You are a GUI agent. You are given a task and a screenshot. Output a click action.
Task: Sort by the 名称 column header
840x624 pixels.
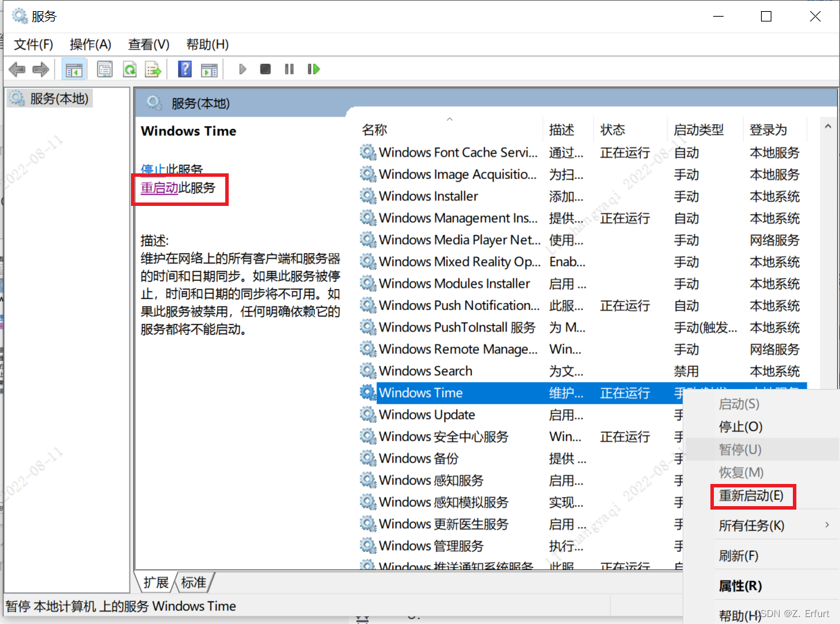[x=450, y=130]
